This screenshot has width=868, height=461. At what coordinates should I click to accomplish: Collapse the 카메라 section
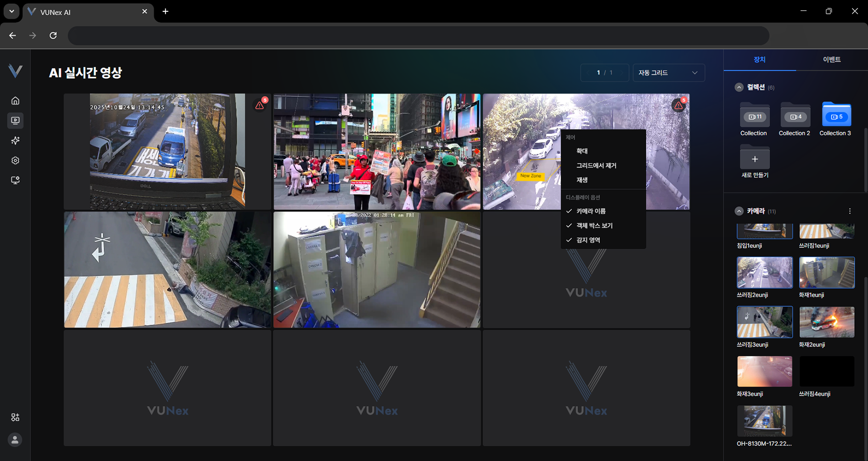(739, 211)
